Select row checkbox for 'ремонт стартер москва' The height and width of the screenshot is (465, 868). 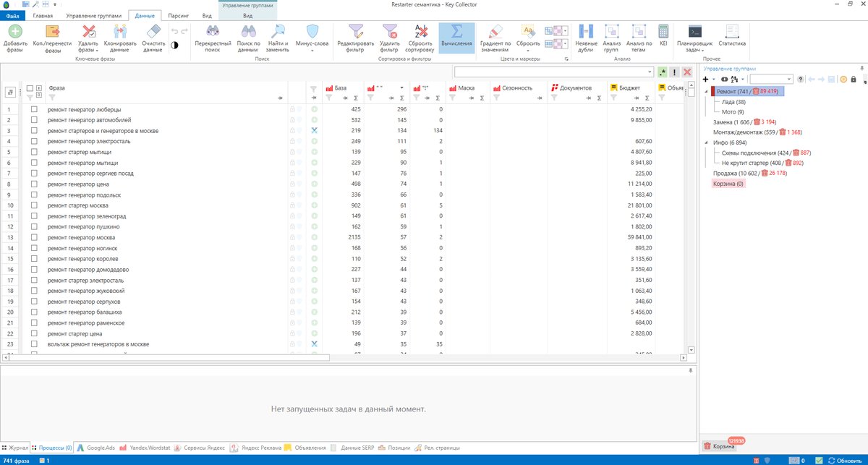pos(34,205)
